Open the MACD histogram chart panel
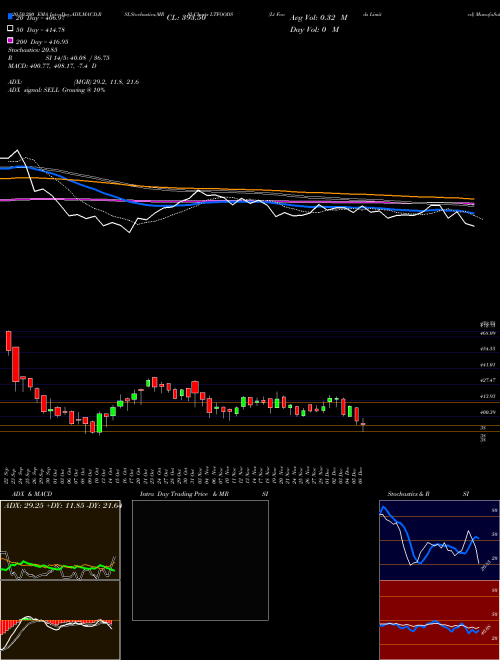This screenshot has height=660, width=500. [60, 620]
